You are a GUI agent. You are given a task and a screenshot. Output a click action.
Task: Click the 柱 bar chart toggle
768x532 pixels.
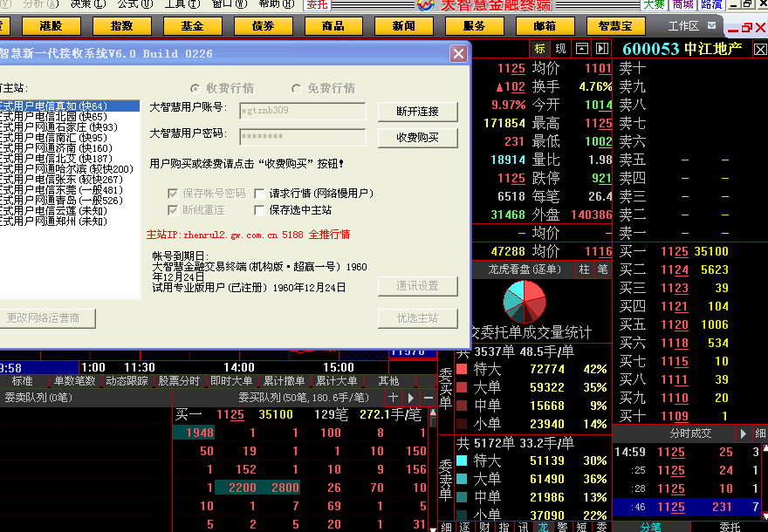[x=584, y=269]
